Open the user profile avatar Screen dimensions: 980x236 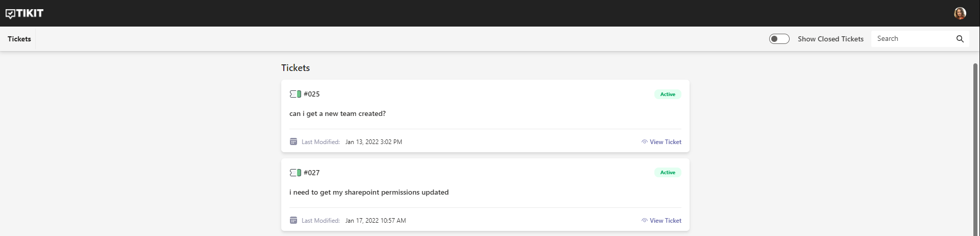coord(960,13)
